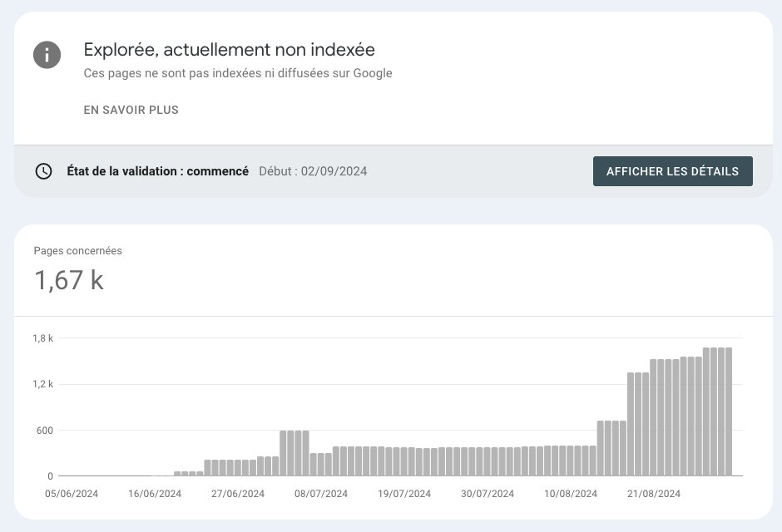Click the 600 value on the y-axis
This screenshot has height=532, width=782.
pyautogui.click(x=46, y=431)
